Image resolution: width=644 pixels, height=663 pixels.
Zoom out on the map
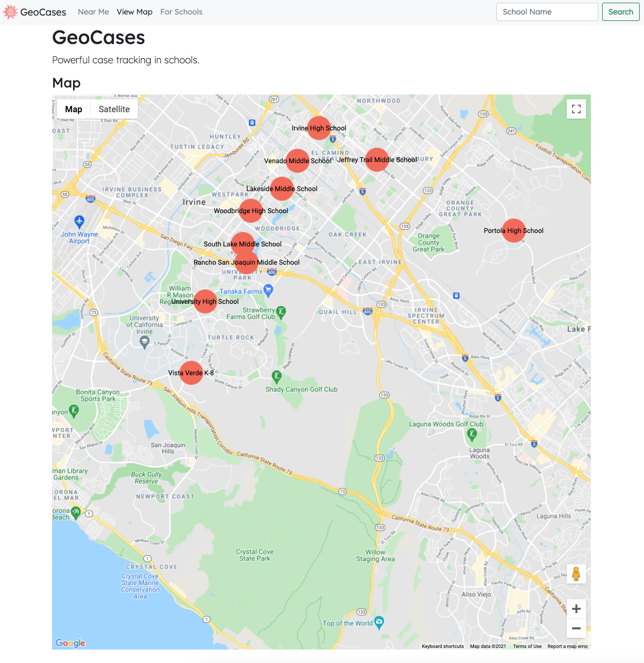tap(576, 628)
